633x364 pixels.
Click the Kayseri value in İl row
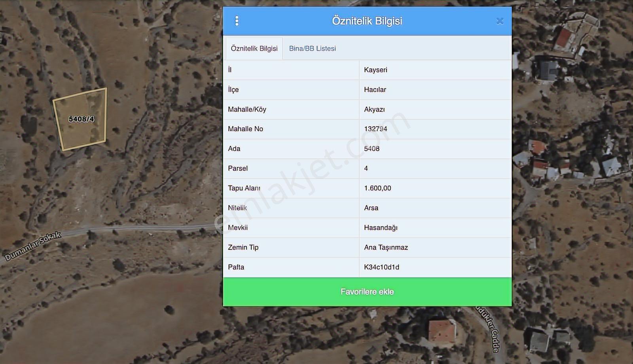tap(375, 70)
